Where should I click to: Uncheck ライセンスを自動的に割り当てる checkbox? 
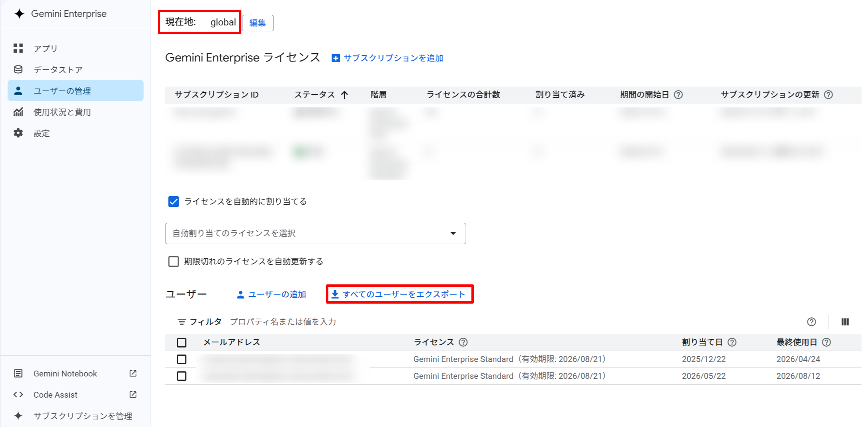[x=174, y=202]
